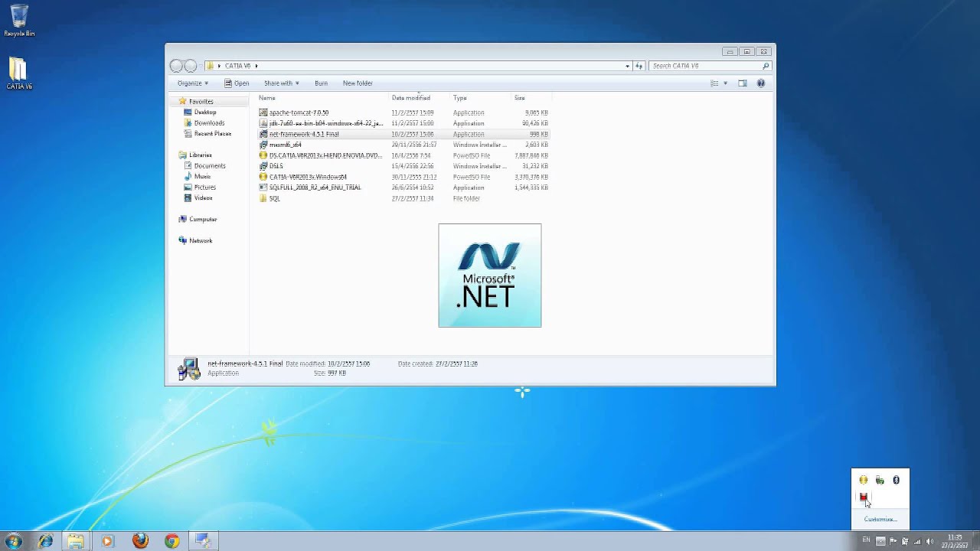Click the Safely Remove Hardware tray icon
The height and width of the screenshot is (551, 980).
click(x=880, y=481)
